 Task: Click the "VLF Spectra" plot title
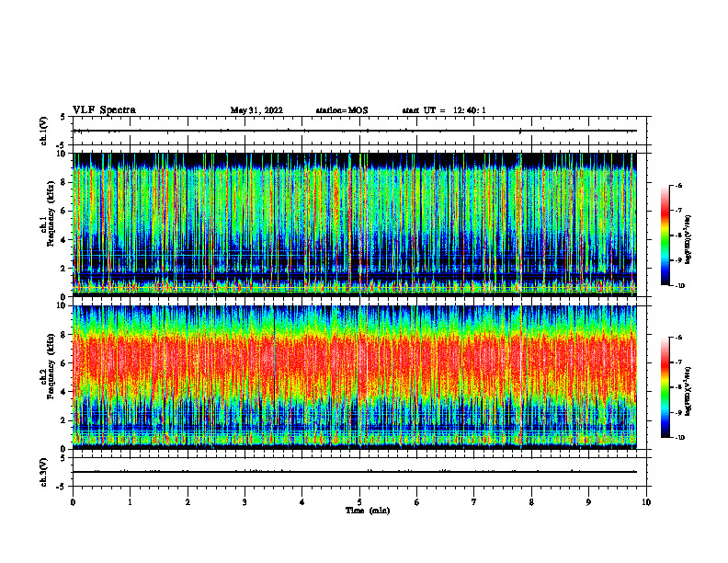(x=104, y=110)
